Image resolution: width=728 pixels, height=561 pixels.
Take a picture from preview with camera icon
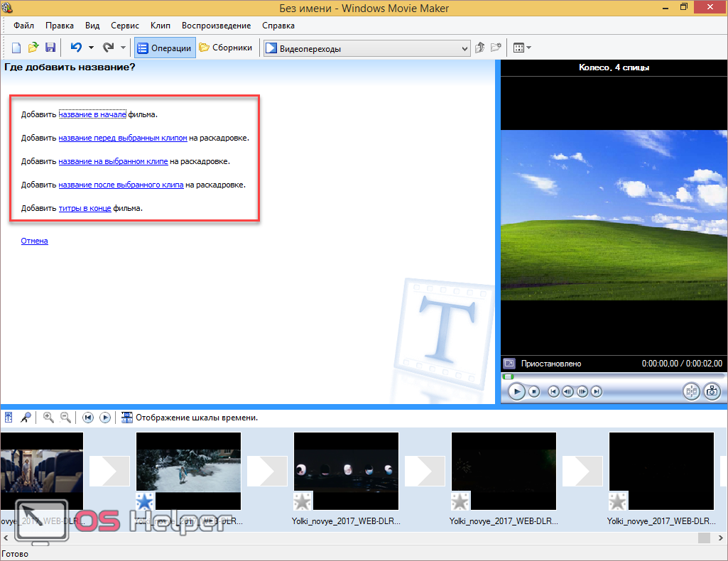711,391
